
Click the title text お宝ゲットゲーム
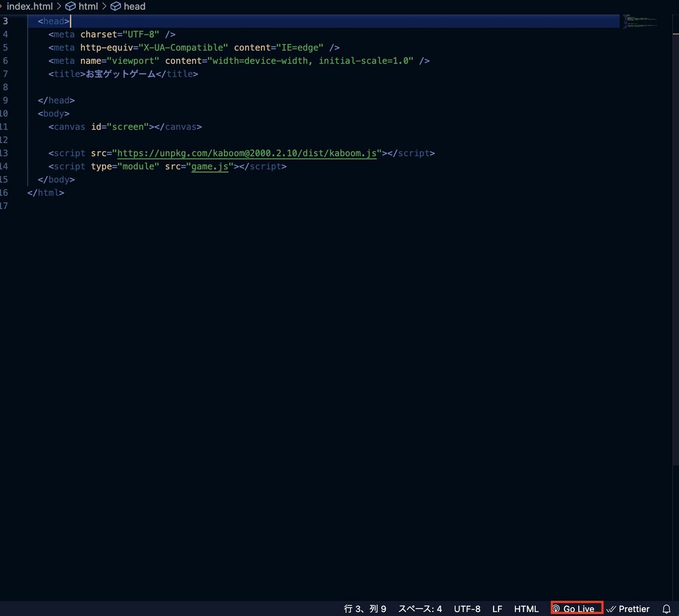(x=121, y=74)
